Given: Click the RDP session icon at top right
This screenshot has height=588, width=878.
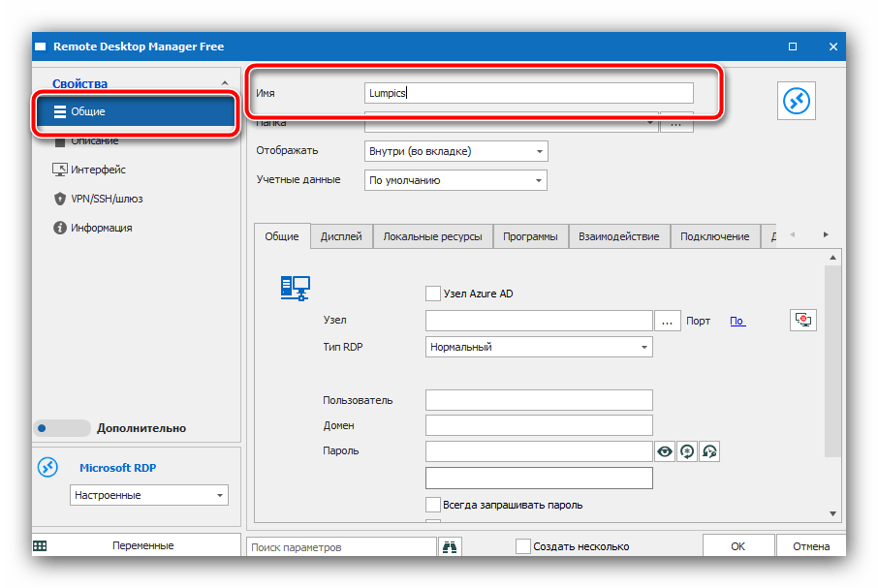Looking at the screenshot, I should click(797, 101).
